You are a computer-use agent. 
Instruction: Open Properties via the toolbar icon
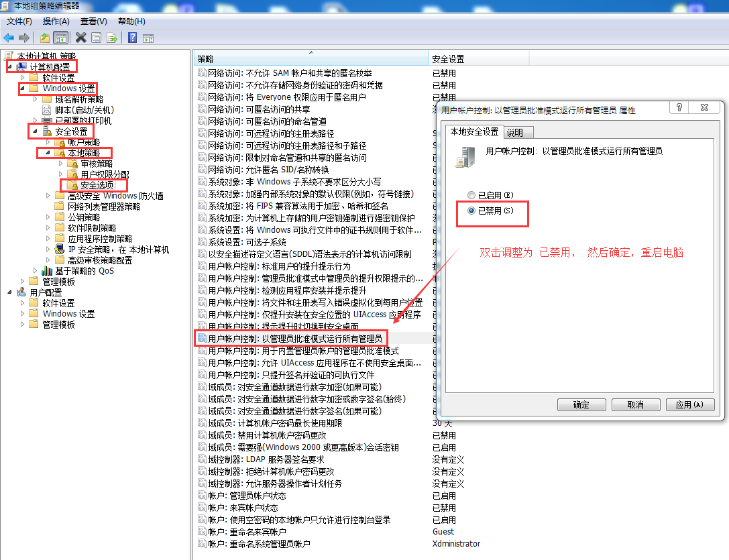pyautogui.click(x=97, y=38)
